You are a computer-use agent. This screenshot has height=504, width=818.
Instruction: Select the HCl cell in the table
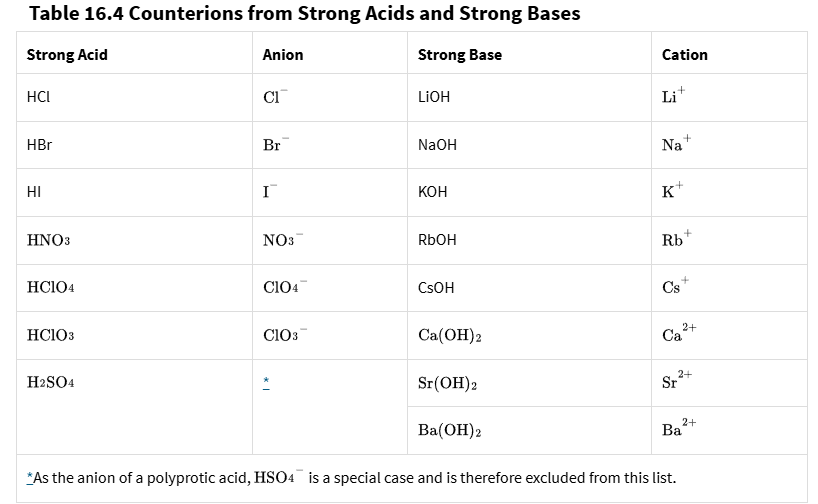coord(39,97)
